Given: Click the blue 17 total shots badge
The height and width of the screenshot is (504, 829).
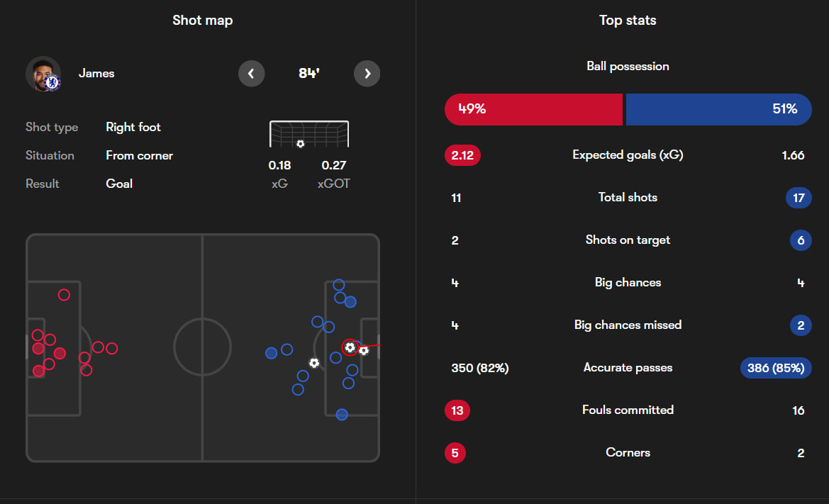Looking at the screenshot, I should [799, 198].
